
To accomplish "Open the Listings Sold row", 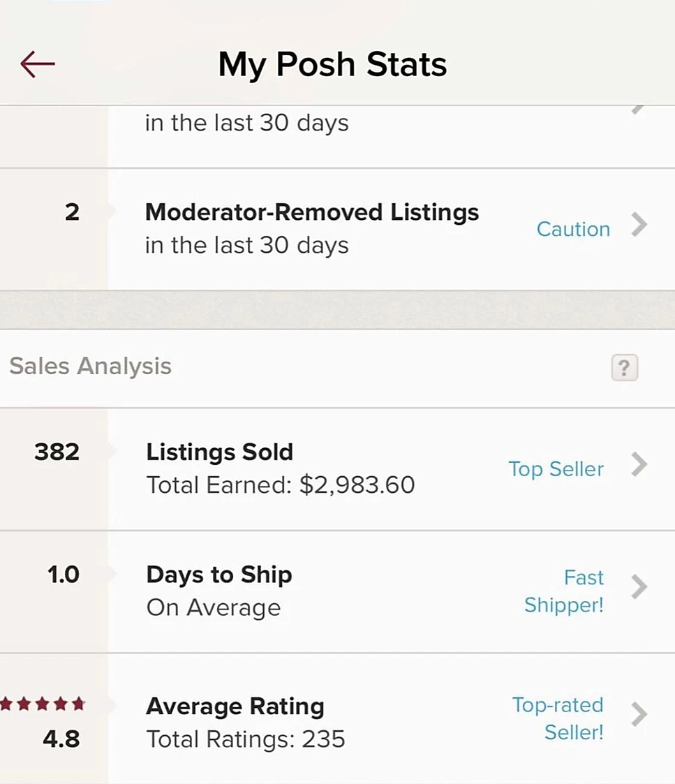I will (338, 469).
